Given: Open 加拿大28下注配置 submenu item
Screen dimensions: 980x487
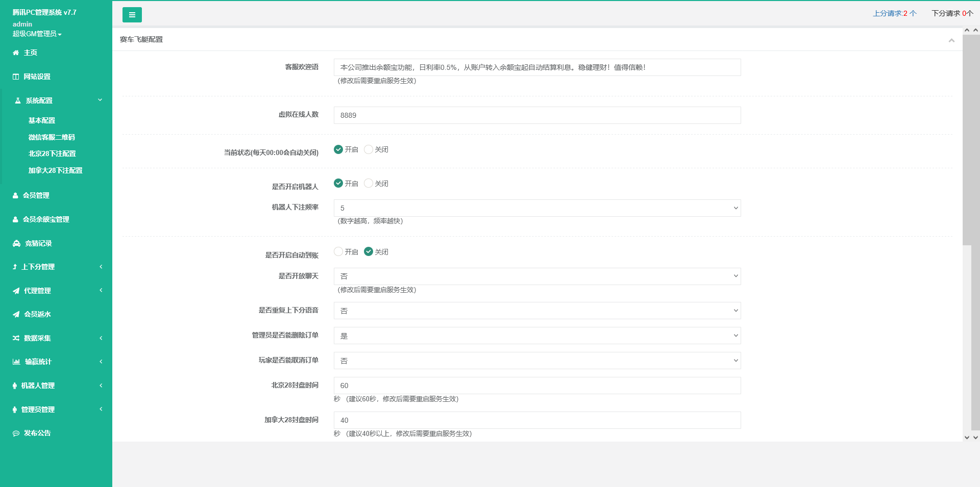Looking at the screenshot, I should (x=55, y=170).
